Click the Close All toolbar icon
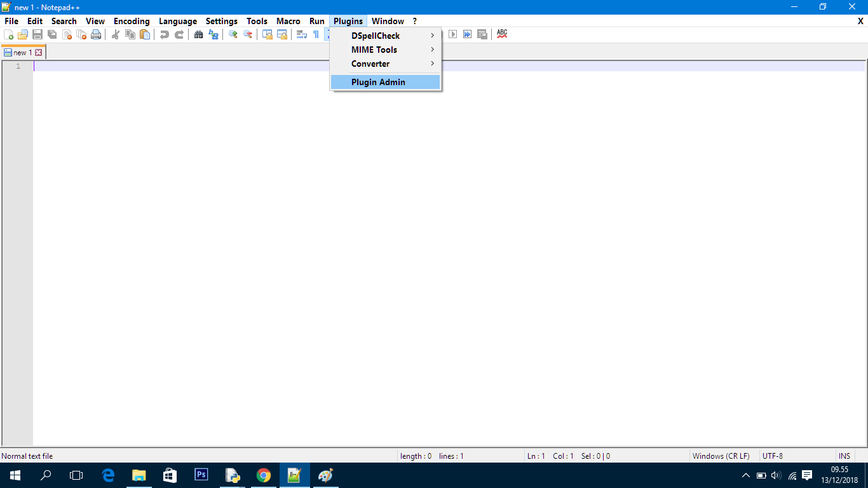 [x=81, y=34]
